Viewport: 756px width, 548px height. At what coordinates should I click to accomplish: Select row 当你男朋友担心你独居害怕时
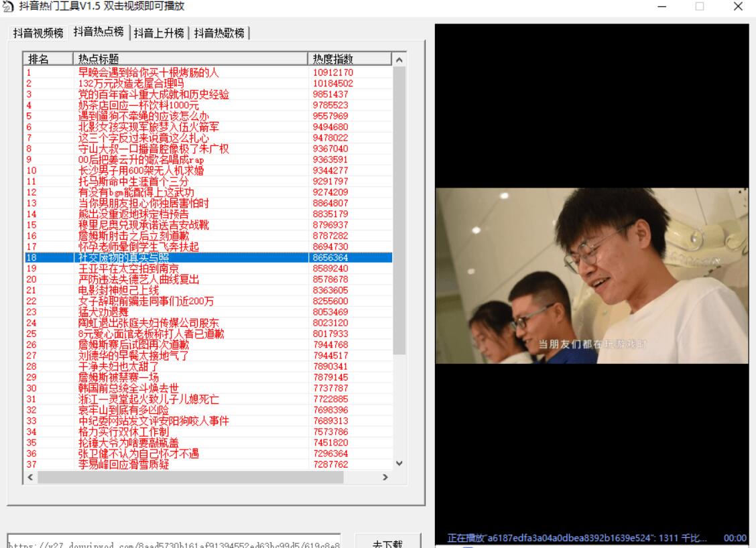click(x=208, y=203)
